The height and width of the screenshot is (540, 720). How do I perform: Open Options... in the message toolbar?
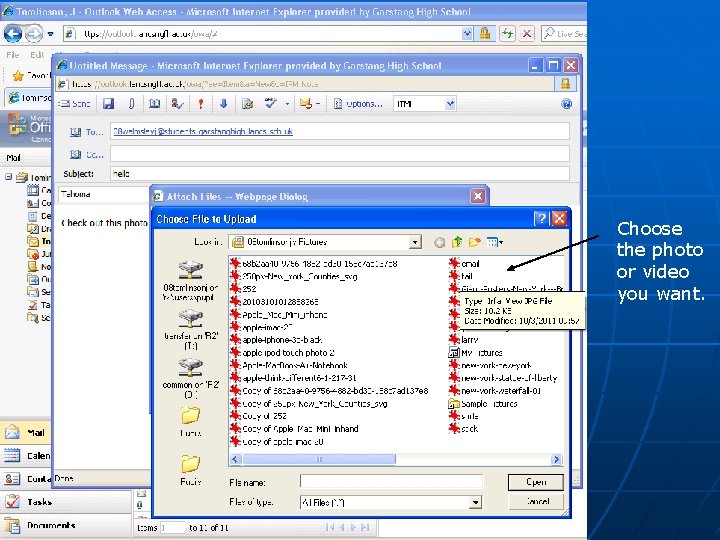[x=358, y=104]
